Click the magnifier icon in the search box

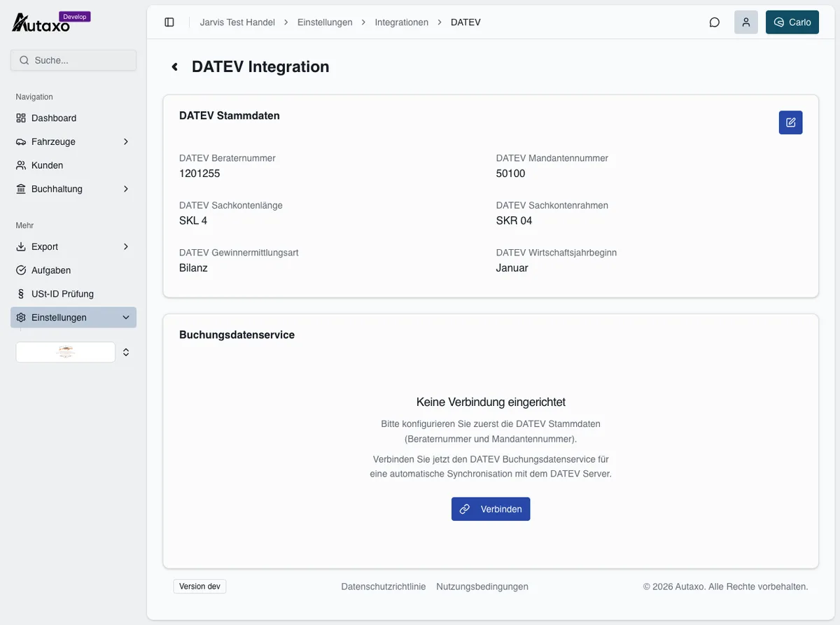(x=24, y=60)
